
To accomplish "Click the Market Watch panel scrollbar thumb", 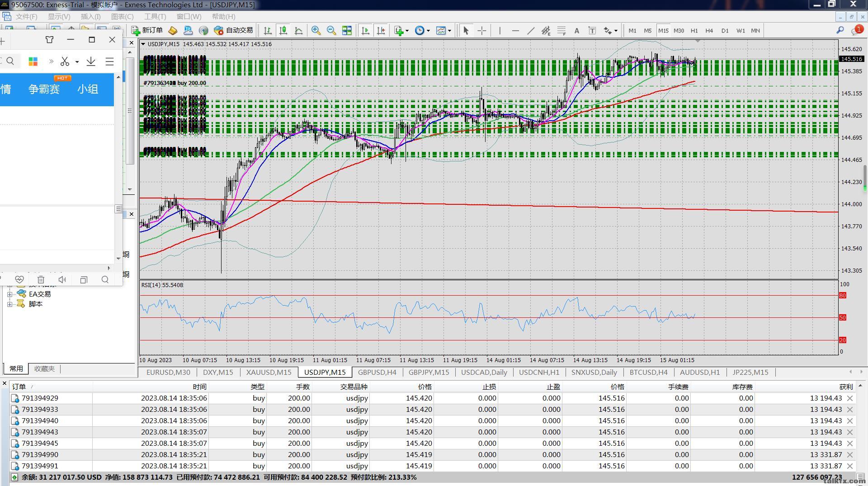I will (130, 111).
